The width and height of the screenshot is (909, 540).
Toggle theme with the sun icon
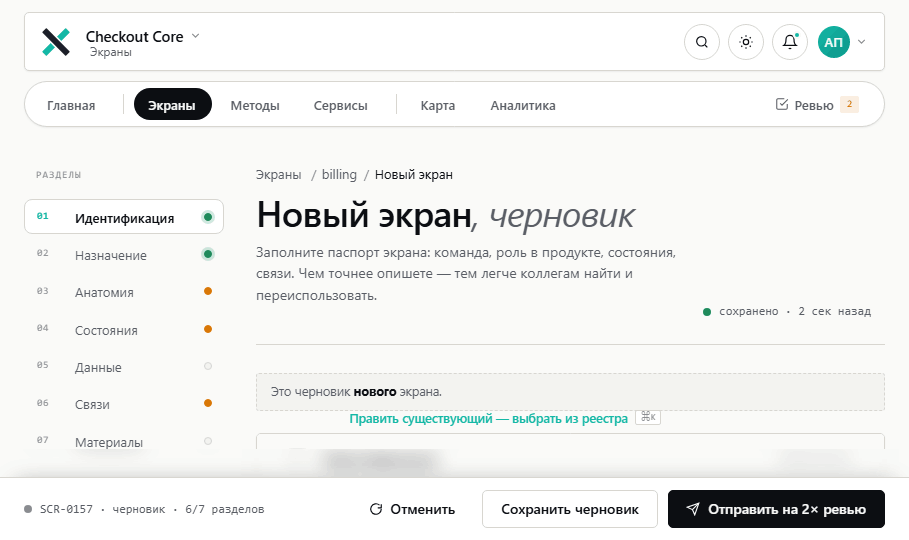(x=746, y=42)
